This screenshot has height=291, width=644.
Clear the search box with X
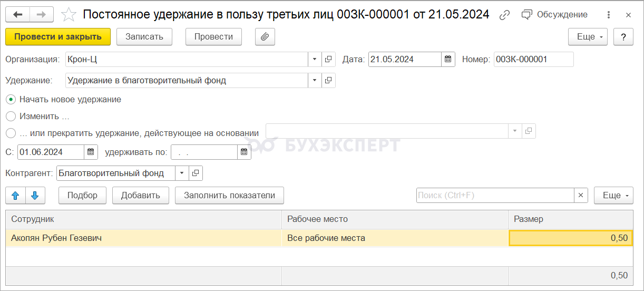coord(581,195)
